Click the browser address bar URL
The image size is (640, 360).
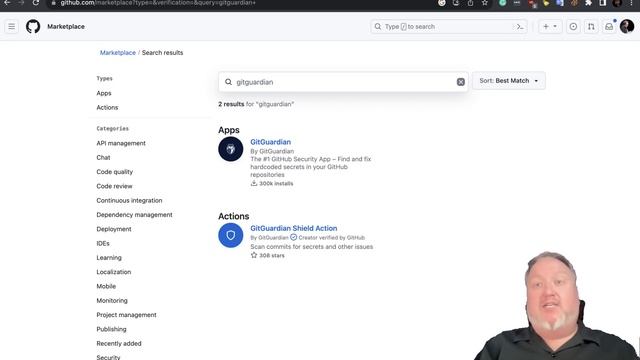point(158,3)
